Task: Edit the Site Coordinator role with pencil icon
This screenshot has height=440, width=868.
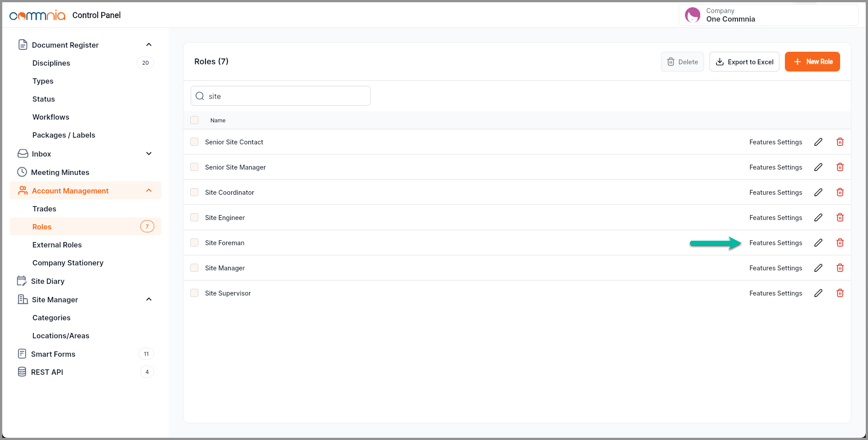Action: pyautogui.click(x=818, y=192)
